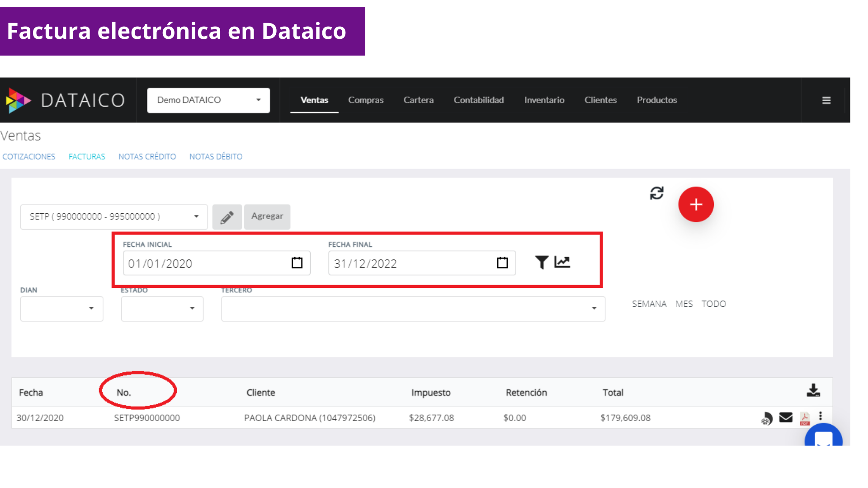Screen dimensions: 868x488
Task: Switch to the Notas Débito tab
Action: click(216, 157)
